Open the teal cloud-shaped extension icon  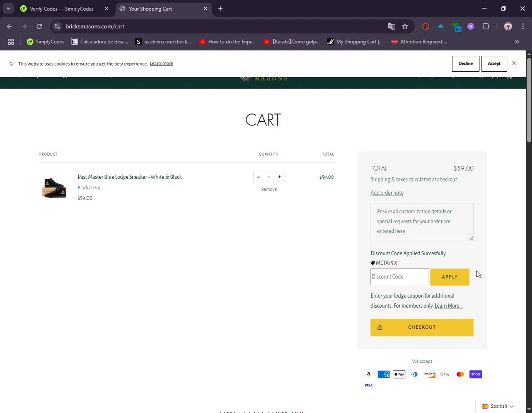(441, 26)
